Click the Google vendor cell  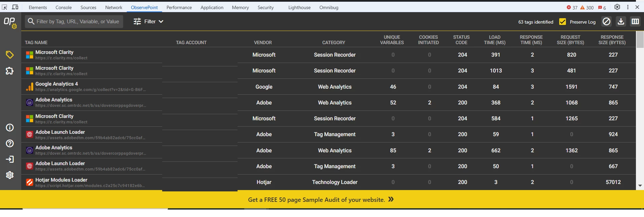click(x=264, y=87)
